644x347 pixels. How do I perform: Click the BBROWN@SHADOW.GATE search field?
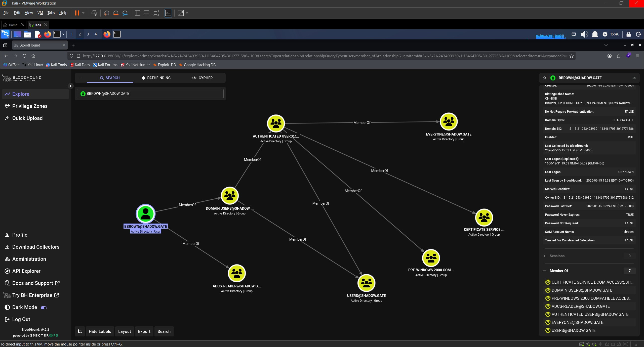(150, 94)
